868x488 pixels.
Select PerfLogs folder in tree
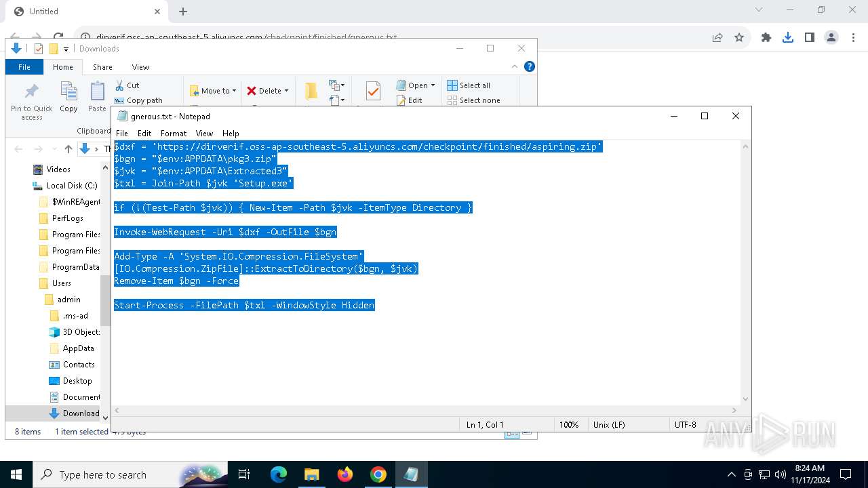click(68, 218)
